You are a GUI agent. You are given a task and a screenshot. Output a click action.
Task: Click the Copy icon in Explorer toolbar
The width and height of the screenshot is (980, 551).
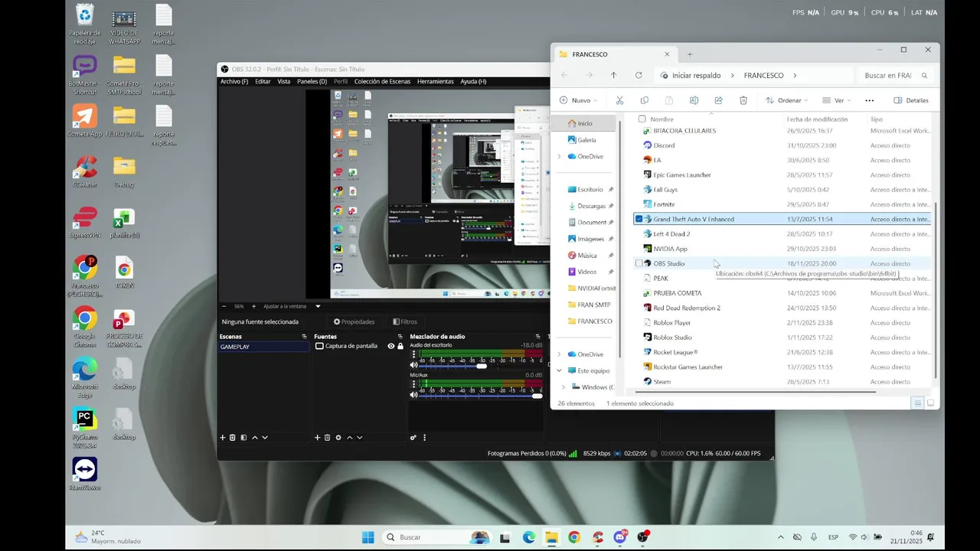coord(644,100)
